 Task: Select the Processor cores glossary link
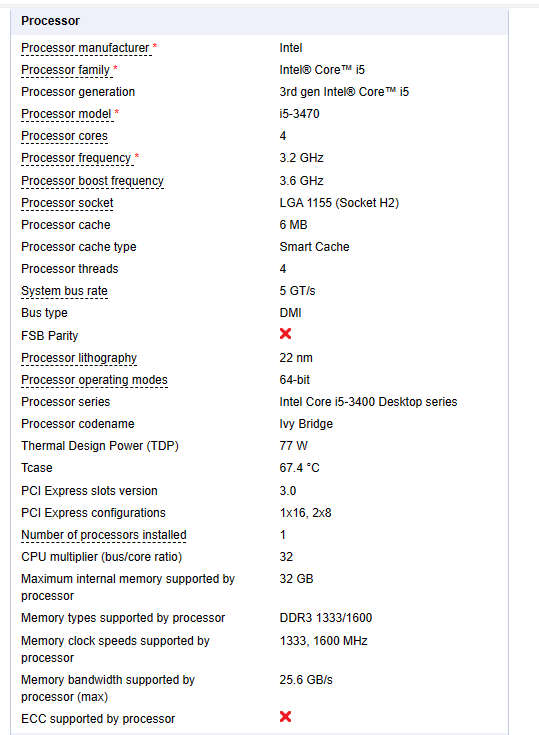coord(64,136)
